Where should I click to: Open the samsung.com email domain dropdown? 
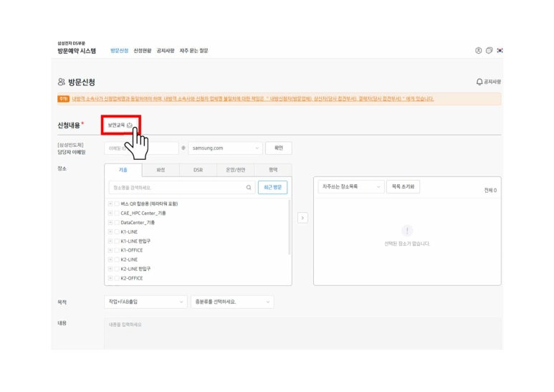pyautogui.click(x=225, y=148)
